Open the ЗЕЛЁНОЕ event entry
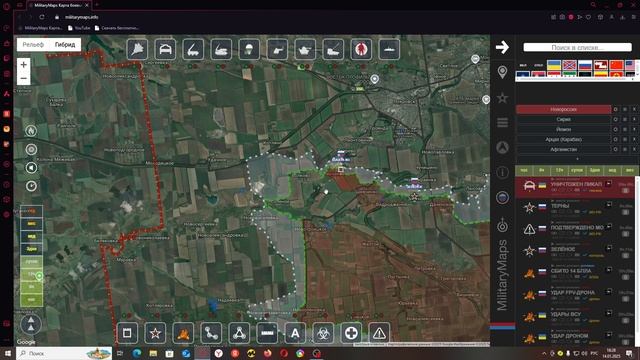Screen dimensions: 640x360 point(576,251)
